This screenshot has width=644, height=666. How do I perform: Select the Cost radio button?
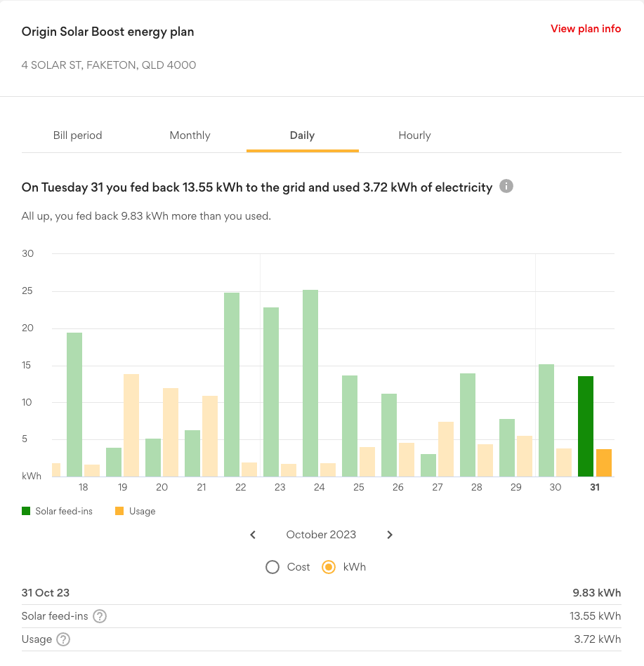pos(272,567)
